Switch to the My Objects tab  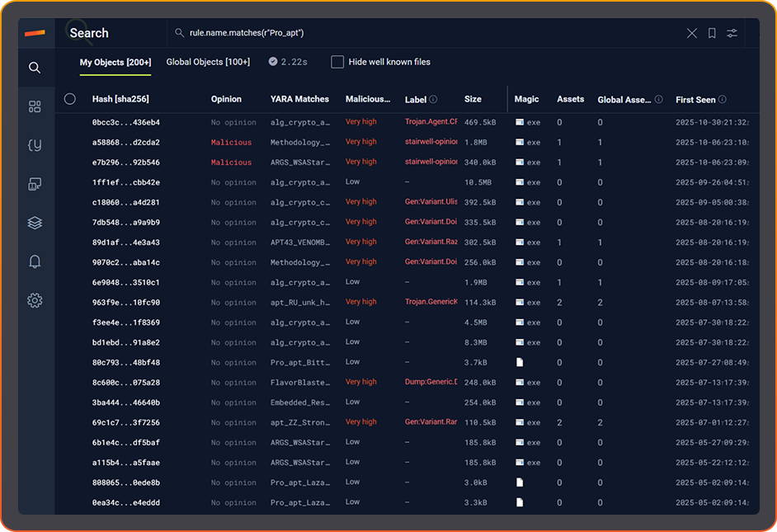pos(115,62)
